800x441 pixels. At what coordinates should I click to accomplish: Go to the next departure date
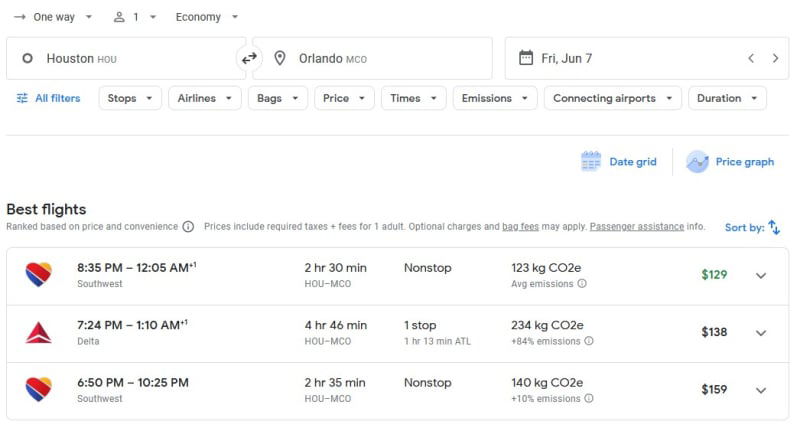point(775,58)
